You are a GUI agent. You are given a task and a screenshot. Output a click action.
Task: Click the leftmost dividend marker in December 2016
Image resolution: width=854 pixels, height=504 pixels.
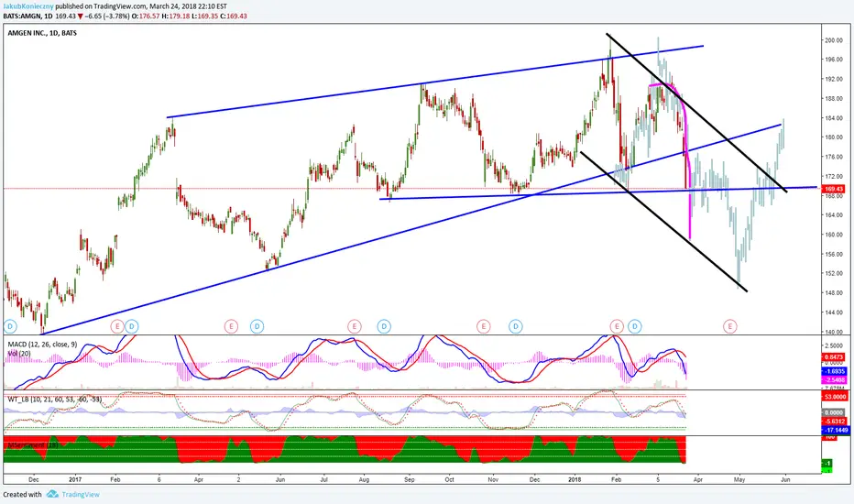[10, 327]
